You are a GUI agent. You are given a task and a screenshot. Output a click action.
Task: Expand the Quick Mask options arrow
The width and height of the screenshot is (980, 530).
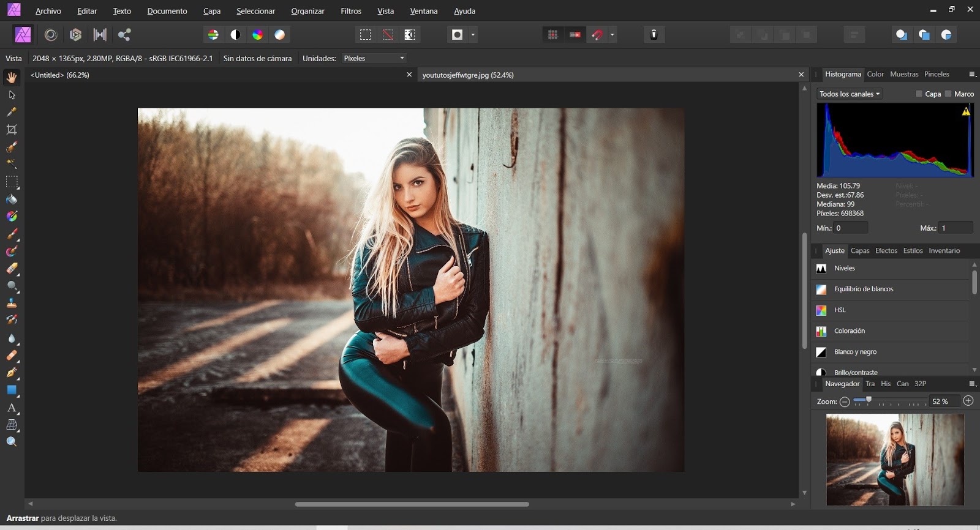[473, 35]
